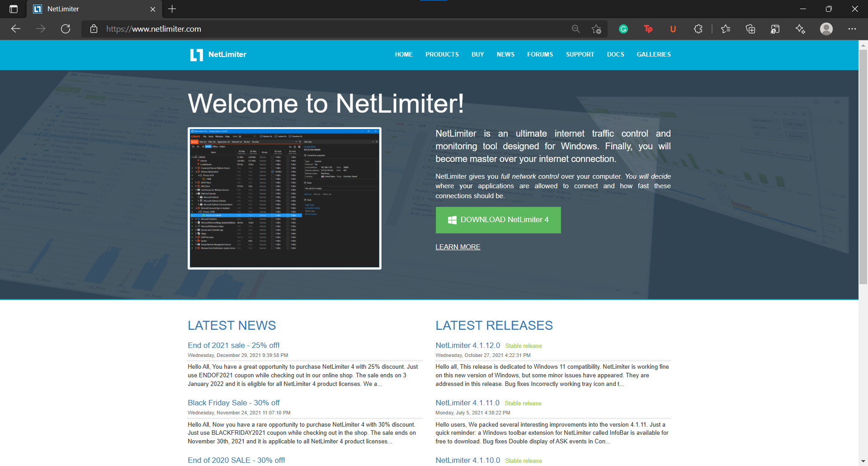Click the back arrow button
The image size is (868, 466).
pyautogui.click(x=16, y=29)
